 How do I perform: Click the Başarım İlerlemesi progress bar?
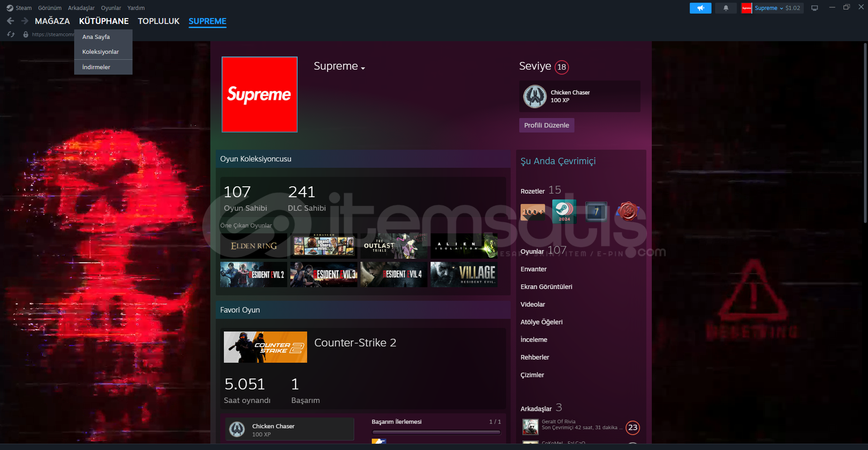point(436,432)
